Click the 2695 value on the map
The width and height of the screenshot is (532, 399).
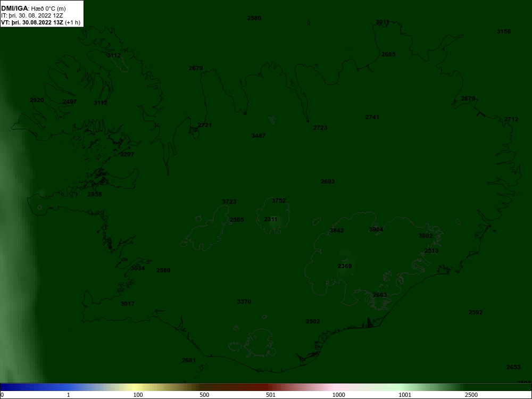(388, 54)
